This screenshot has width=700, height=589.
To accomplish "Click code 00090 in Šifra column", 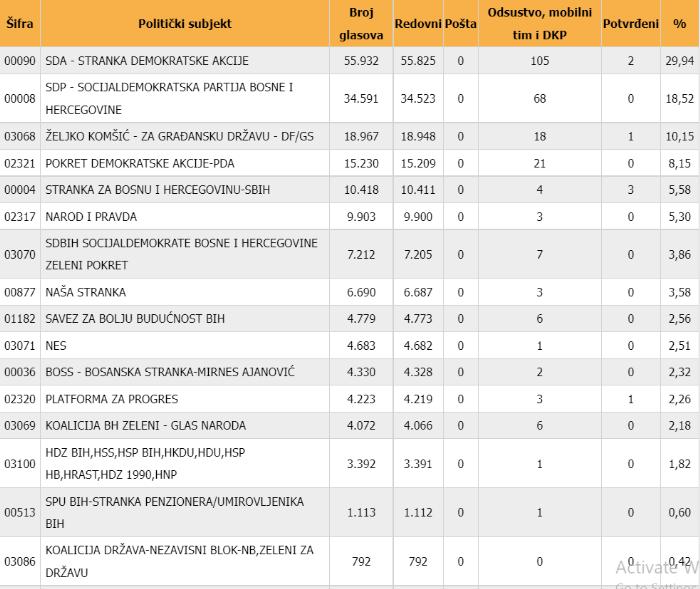I will click(20, 61).
